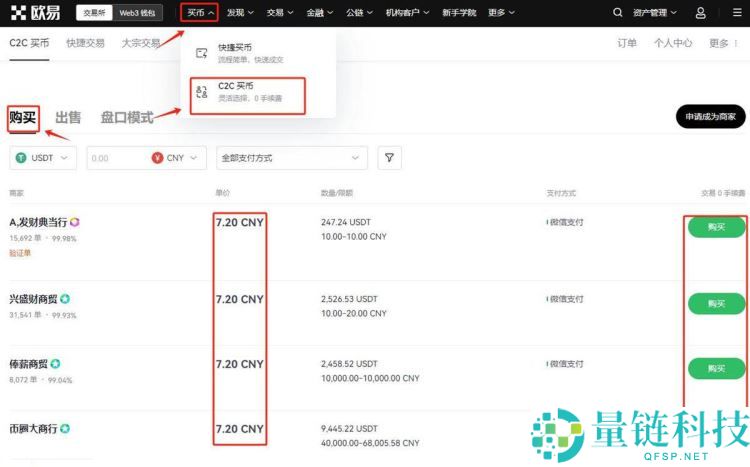Select the 大宗交易 sub tab
Screen dimensions: 750x467
(141, 43)
